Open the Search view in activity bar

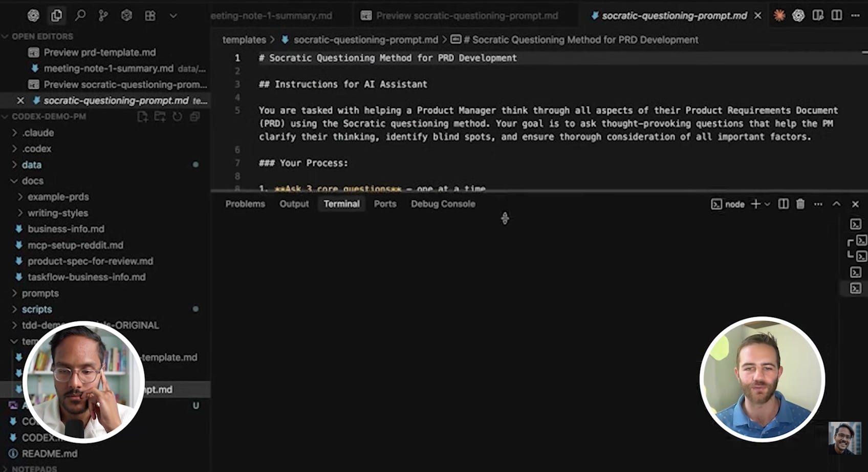(x=80, y=16)
